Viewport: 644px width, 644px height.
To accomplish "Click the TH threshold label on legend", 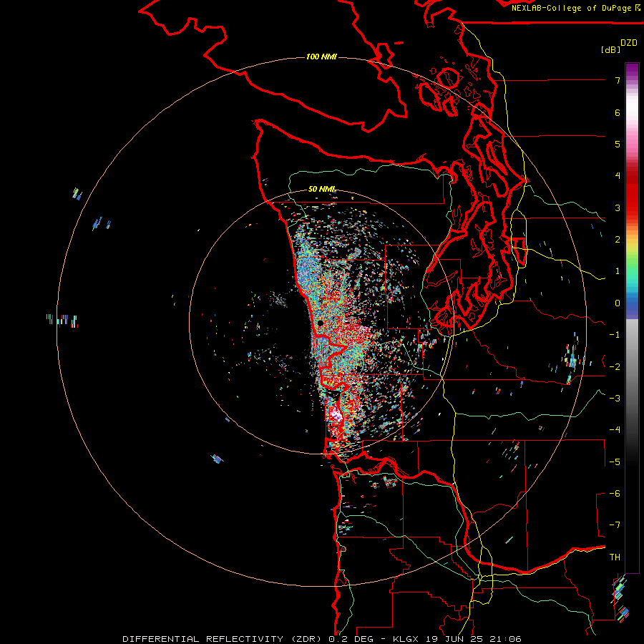I will pos(615,557).
